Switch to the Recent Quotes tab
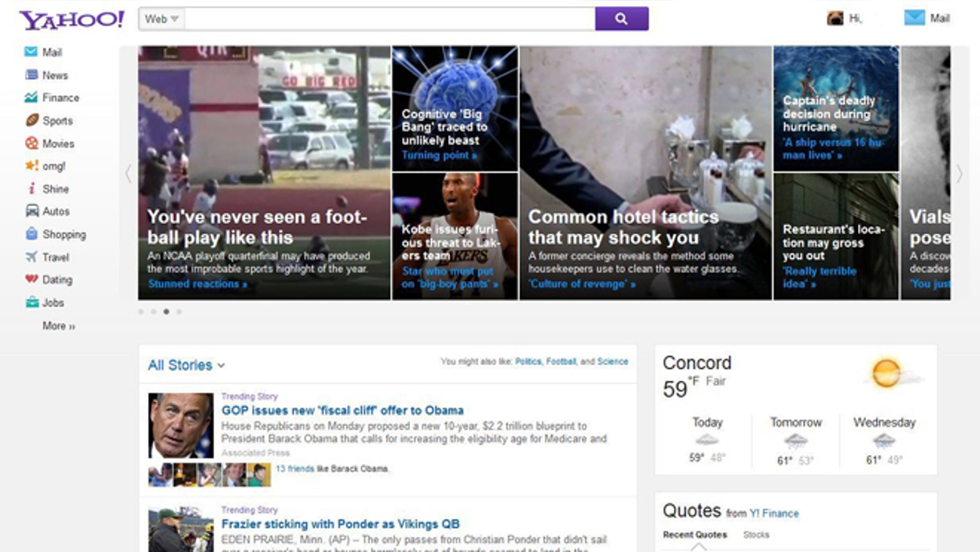This screenshot has width=980, height=552. coord(695,535)
